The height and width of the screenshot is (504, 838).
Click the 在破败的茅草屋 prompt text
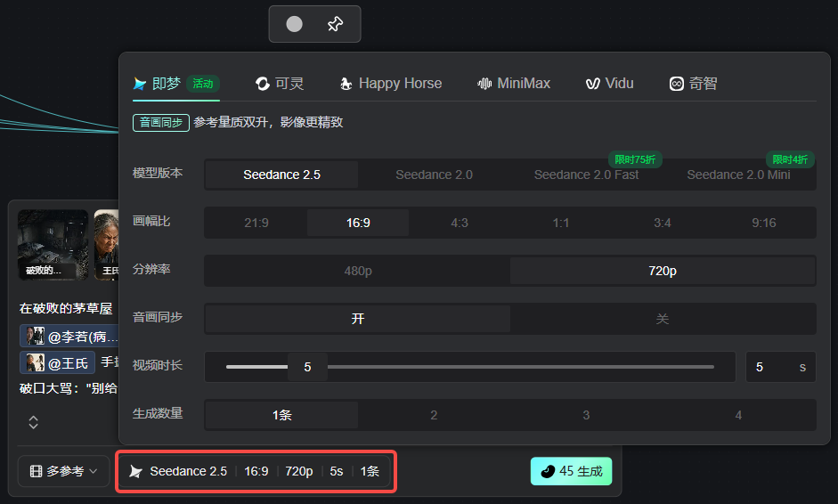(66, 308)
